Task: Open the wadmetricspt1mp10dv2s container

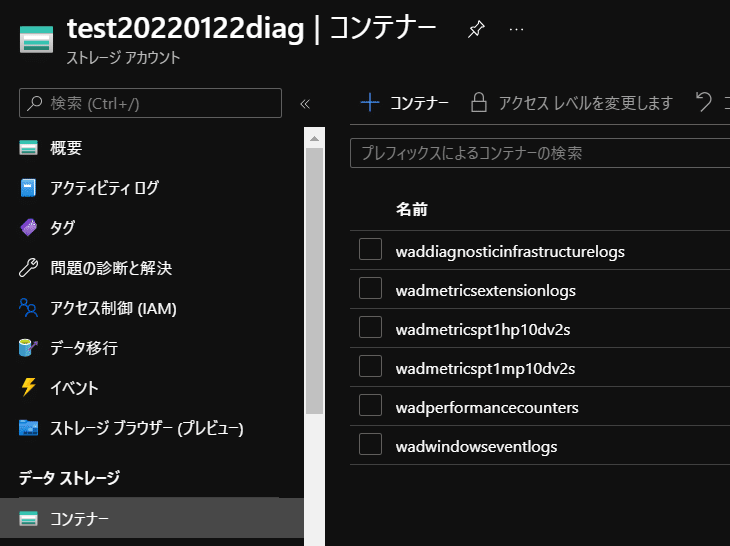Action: [485, 369]
